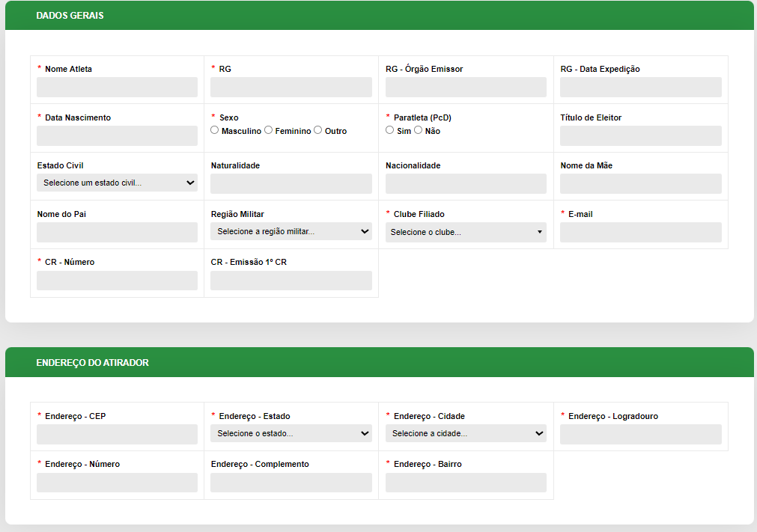Screen dimensions: 757x532
Task: Mark Sim for Paratleta (PcD)
Action: [x=390, y=130]
